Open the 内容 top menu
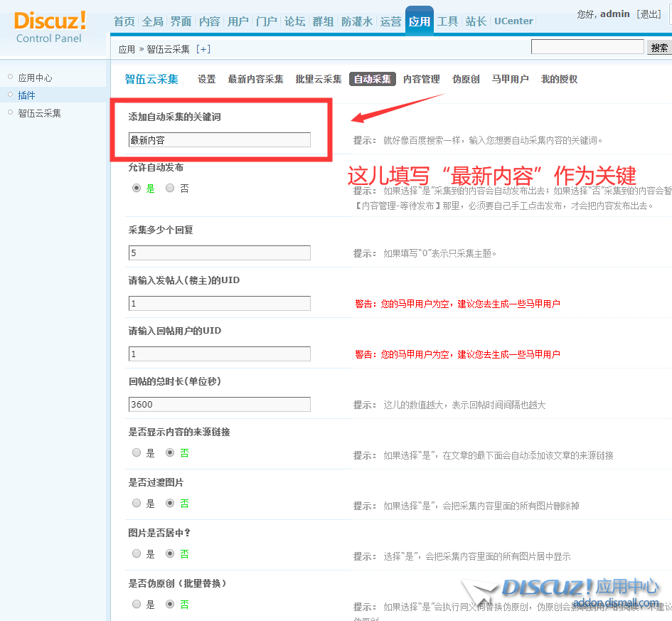Image resolution: width=672 pixels, height=621 pixels. [209, 21]
